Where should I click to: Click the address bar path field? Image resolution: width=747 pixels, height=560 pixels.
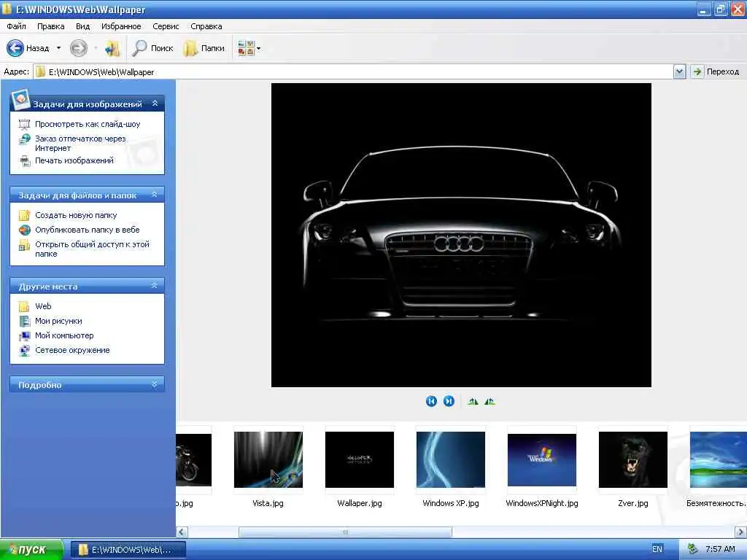[353, 72]
